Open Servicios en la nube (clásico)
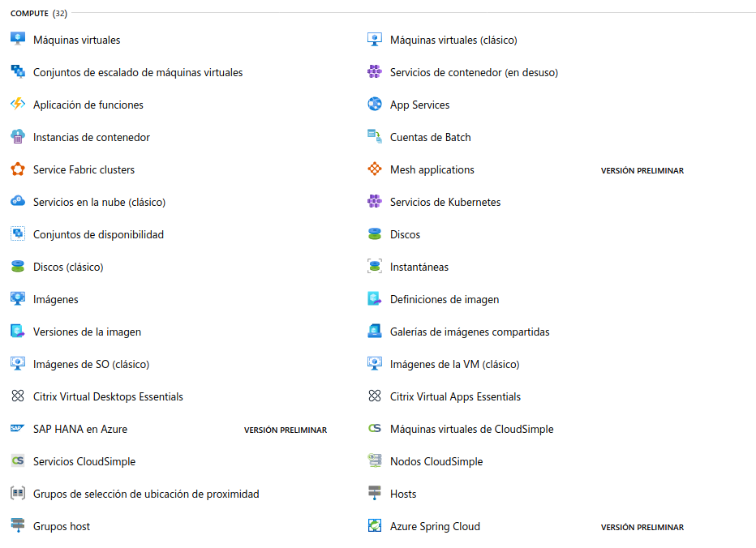Image resolution: width=756 pixels, height=548 pixels. point(99,202)
